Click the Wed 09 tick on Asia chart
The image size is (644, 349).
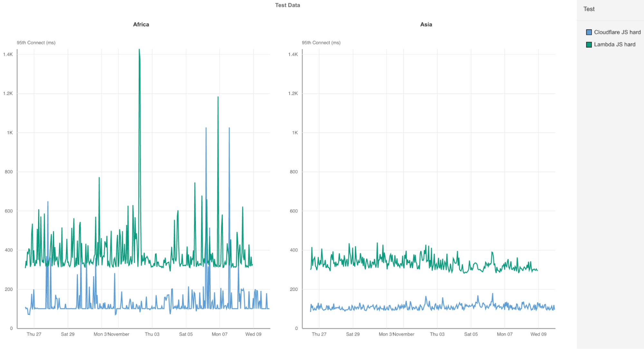[x=538, y=334]
